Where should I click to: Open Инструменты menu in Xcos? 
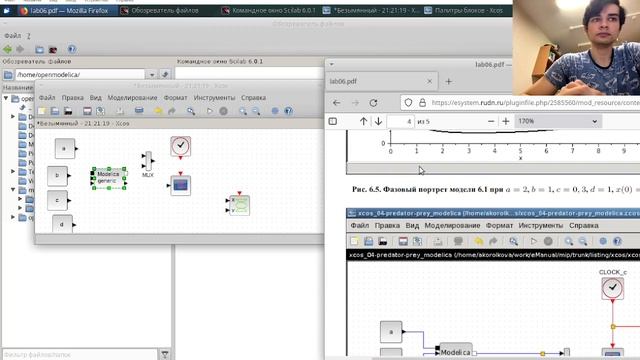214,98
